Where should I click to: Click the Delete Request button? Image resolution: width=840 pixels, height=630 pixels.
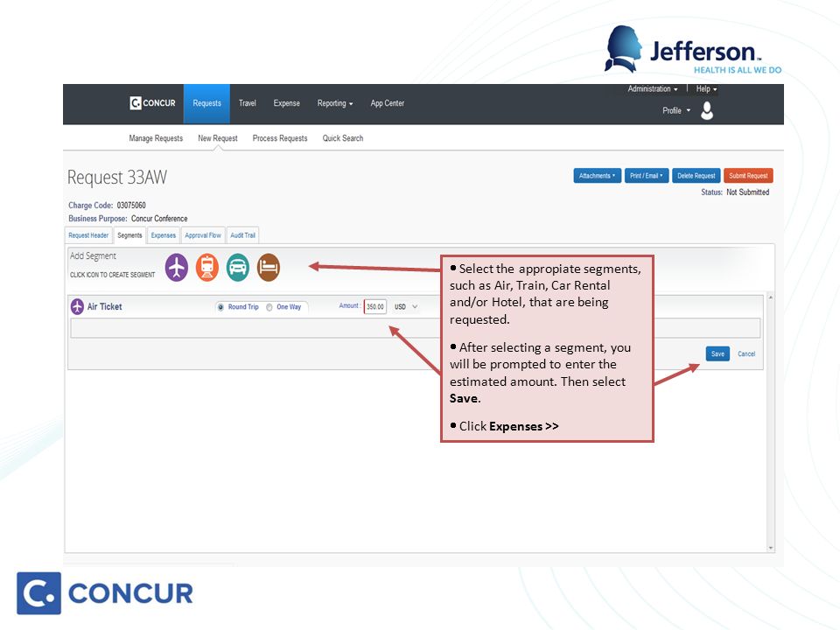tap(696, 176)
